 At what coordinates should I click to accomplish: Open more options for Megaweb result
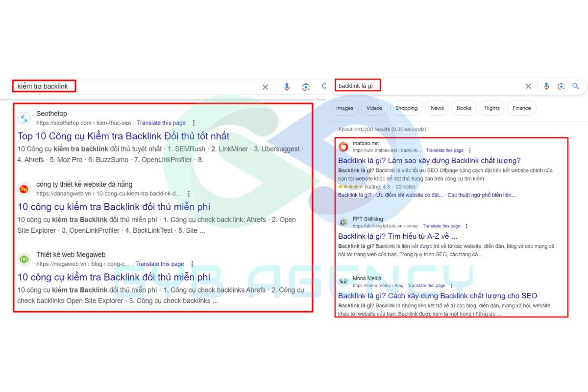192,264
